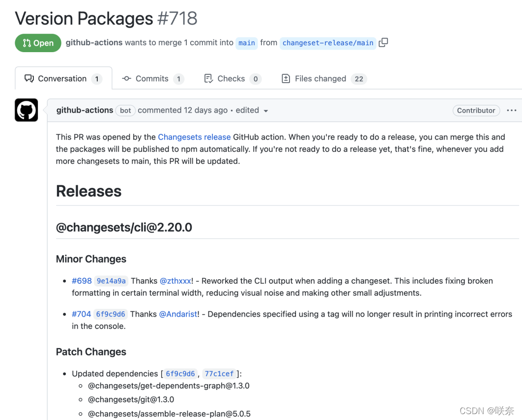Click the Open pull request status badge
The height and width of the screenshot is (420, 522).
point(38,43)
